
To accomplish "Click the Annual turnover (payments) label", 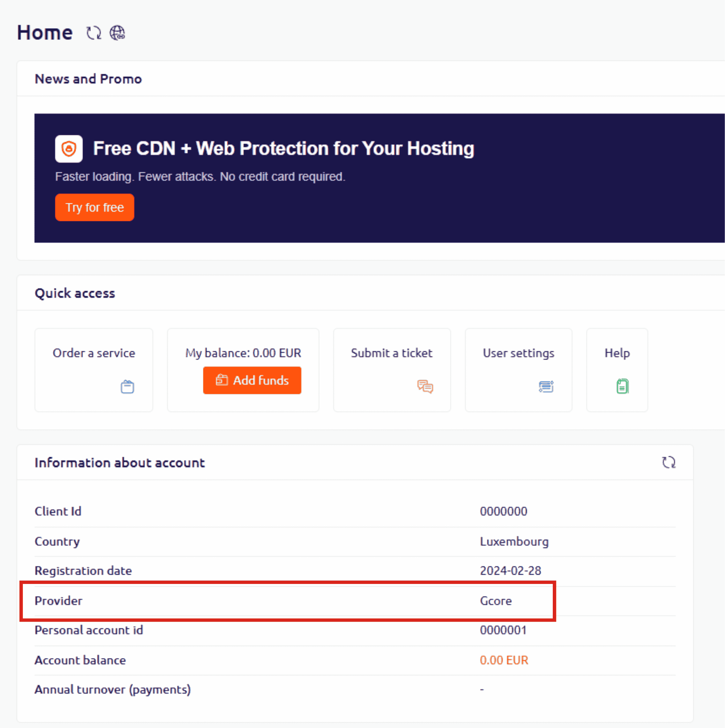I will tap(113, 689).
